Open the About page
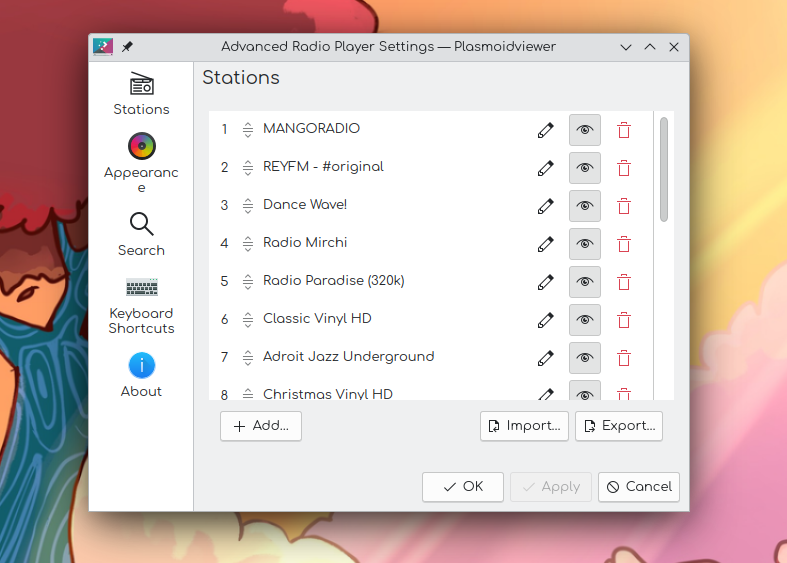 tap(142, 375)
